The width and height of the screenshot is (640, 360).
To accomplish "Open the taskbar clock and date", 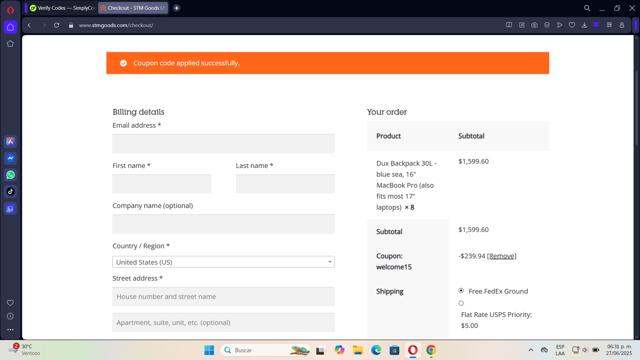I will coord(619,349).
